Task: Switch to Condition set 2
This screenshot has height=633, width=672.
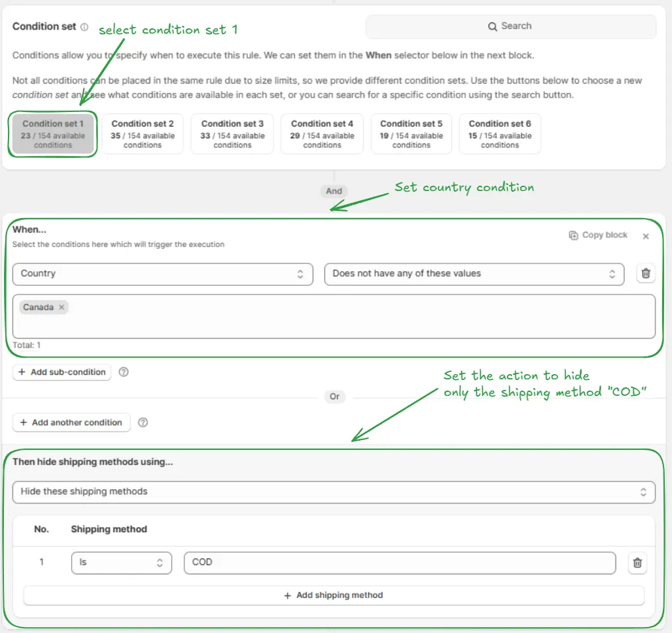Action: pyautogui.click(x=143, y=134)
